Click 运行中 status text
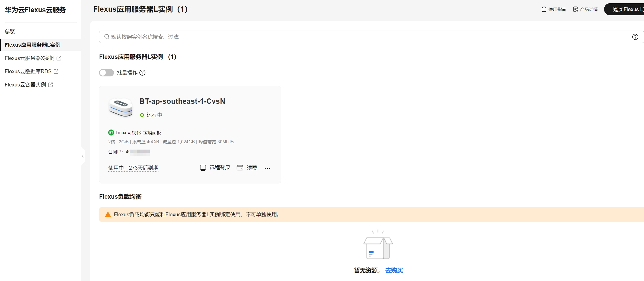Screen dimensions: 644x281 tap(154, 115)
